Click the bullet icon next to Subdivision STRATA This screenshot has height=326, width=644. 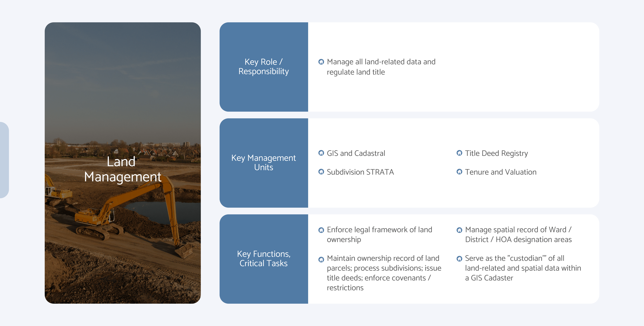point(321,172)
